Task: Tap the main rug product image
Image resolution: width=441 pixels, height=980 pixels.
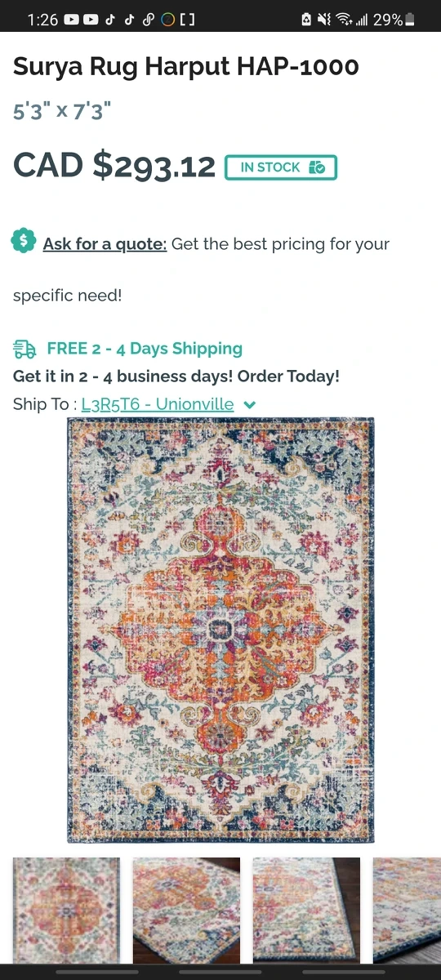Action: (220, 630)
